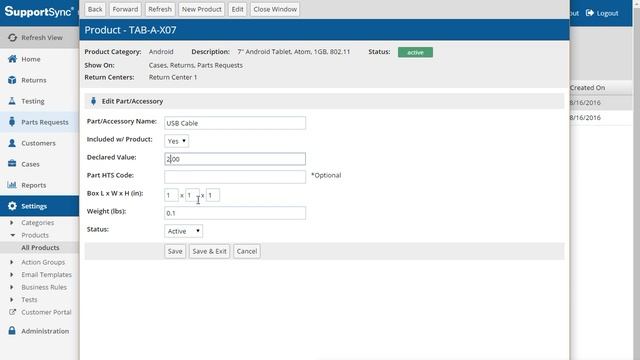Image resolution: width=640 pixels, height=360 pixels.
Task: Select Parts Requests in the sidebar
Action: [39, 122]
